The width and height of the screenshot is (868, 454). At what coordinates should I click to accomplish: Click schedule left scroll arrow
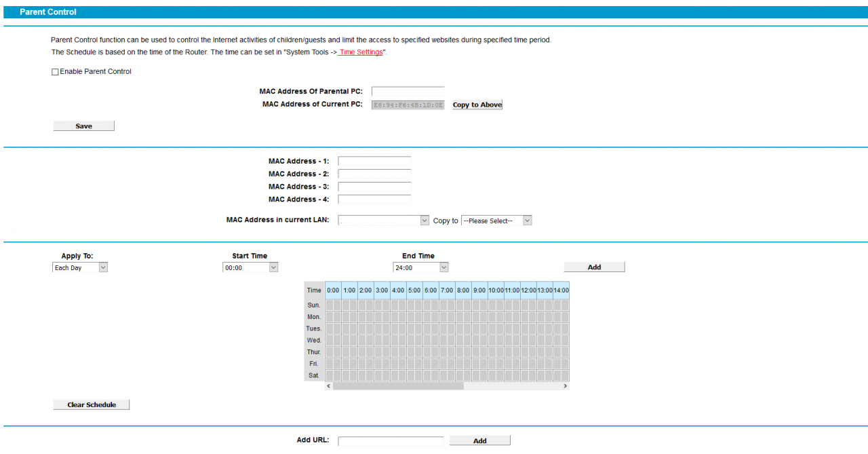pos(328,385)
